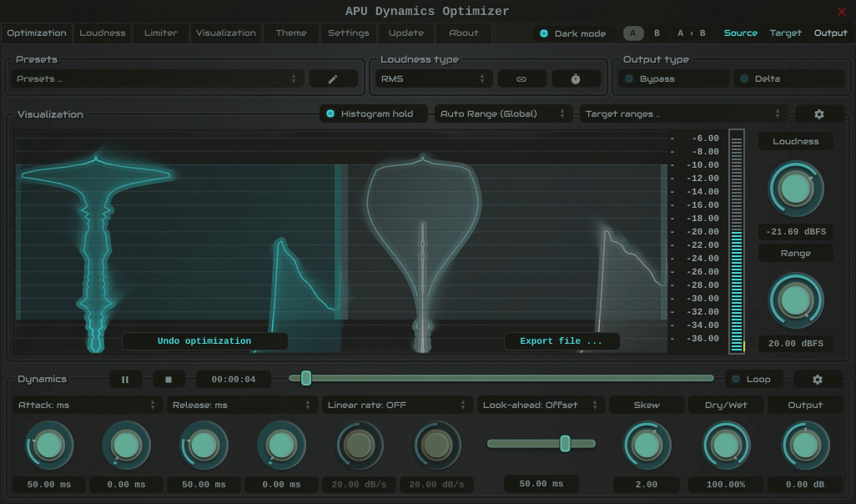Click the look-ahead 50.00 ms value field
The width and height of the screenshot is (856, 504).
541,484
